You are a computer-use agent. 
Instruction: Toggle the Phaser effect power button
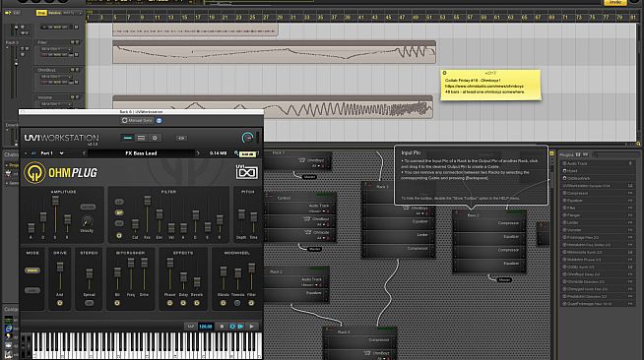[169, 303]
